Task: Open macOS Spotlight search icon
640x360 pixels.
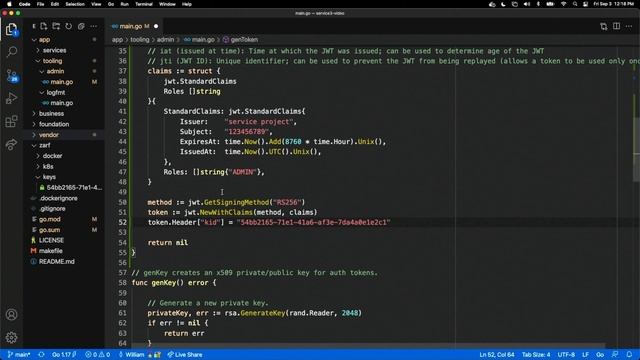Action: tap(575, 4)
